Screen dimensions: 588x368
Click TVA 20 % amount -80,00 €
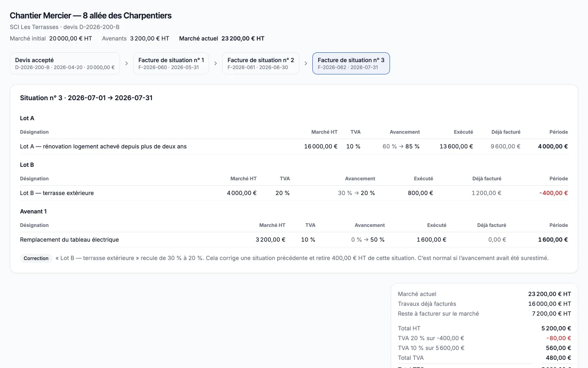(559, 338)
